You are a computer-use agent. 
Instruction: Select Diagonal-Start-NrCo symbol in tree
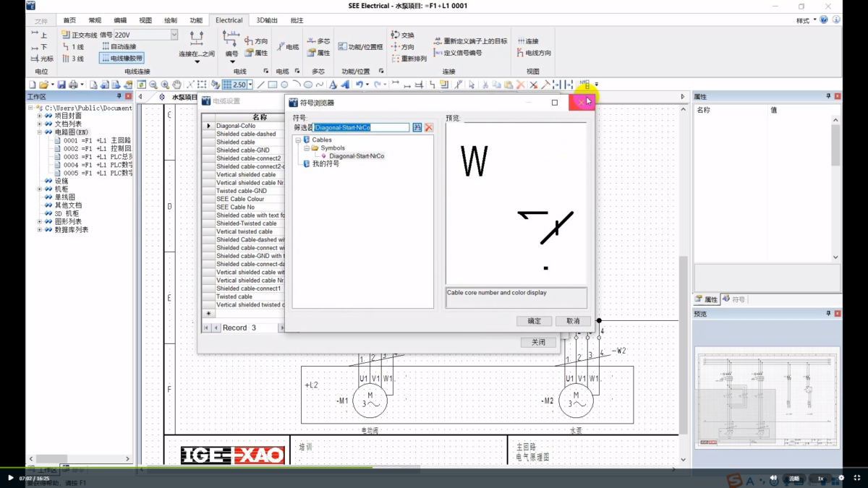click(x=357, y=156)
